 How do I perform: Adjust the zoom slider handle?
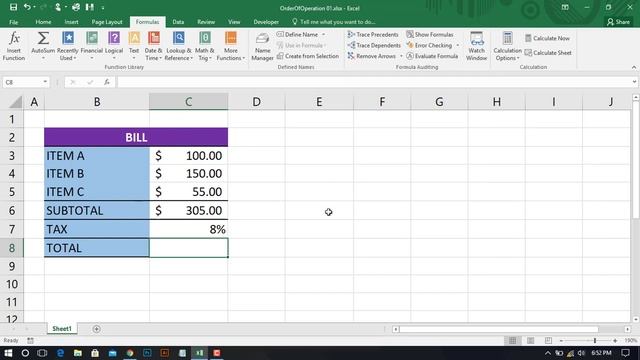tap(595, 340)
